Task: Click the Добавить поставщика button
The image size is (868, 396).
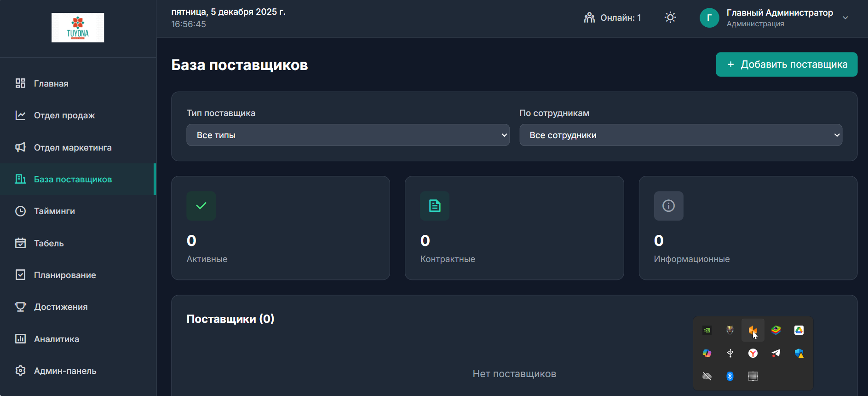Action: (x=787, y=64)
